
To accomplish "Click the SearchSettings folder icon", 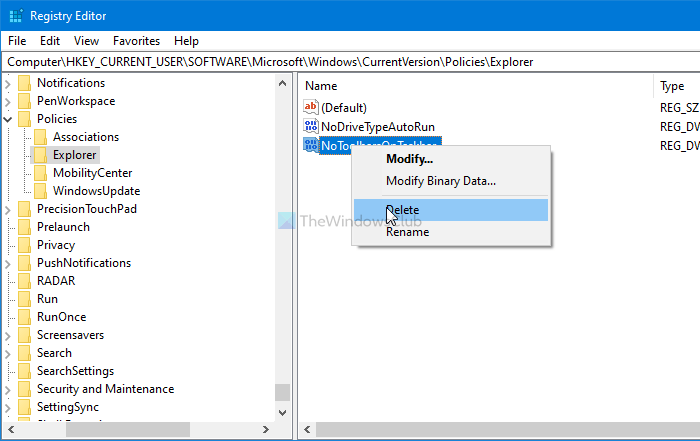I will tap(25, 371).
